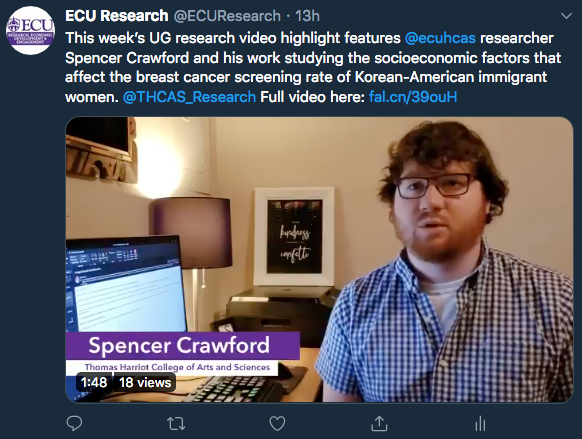Image resolution: width=582 pixels, height=439 pixels.
Task: Click the 1:48 video duration badge
Action: pos(94,382)
